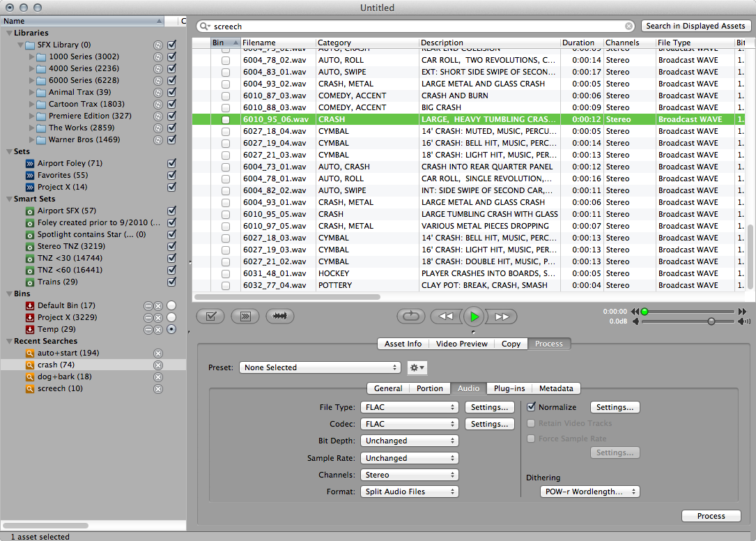
Task: Select the Temp bin radio button
Action: (171, 329)
